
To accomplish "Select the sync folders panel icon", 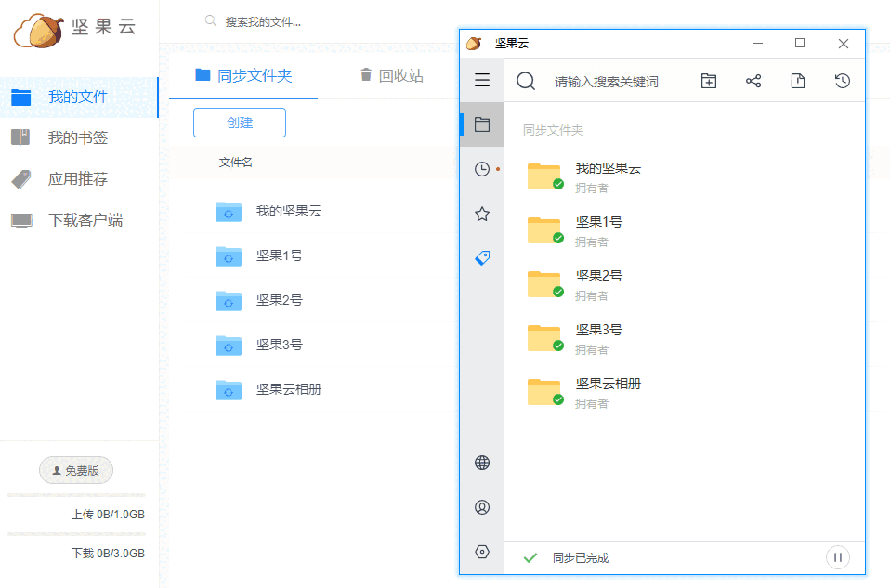I will pos(481,124).
